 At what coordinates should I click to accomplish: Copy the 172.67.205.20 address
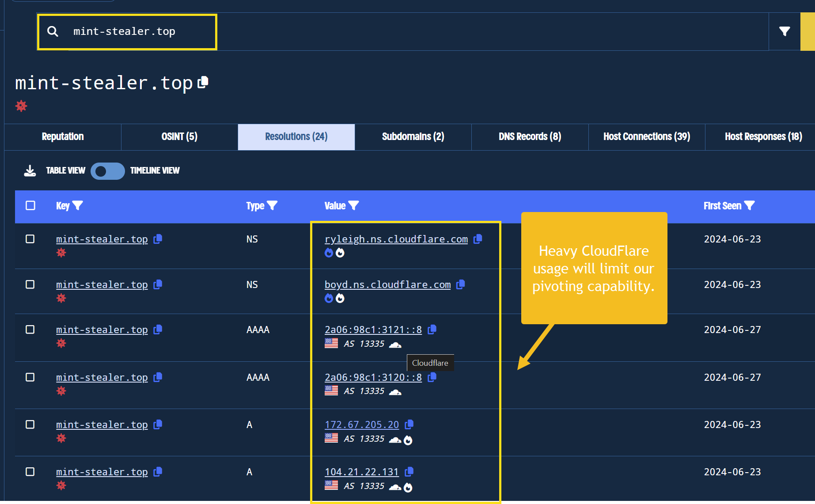(409, 424)
